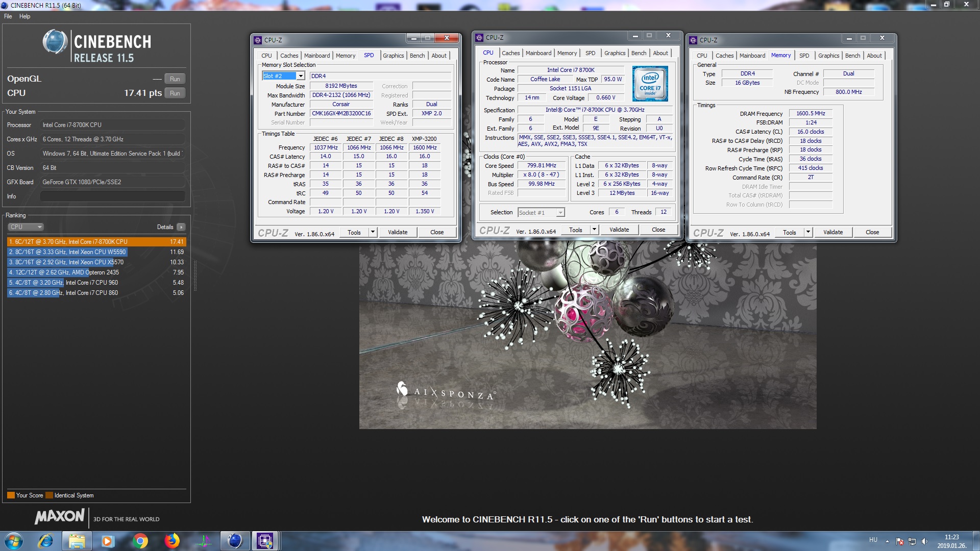Click Close in the SPD CPU-Z window
Viewport: 980px width, 551px height.
coord(437,233)
